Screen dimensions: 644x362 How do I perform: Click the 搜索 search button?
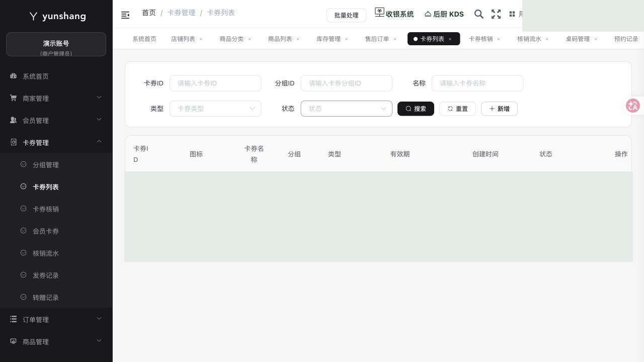click(416, 109)
